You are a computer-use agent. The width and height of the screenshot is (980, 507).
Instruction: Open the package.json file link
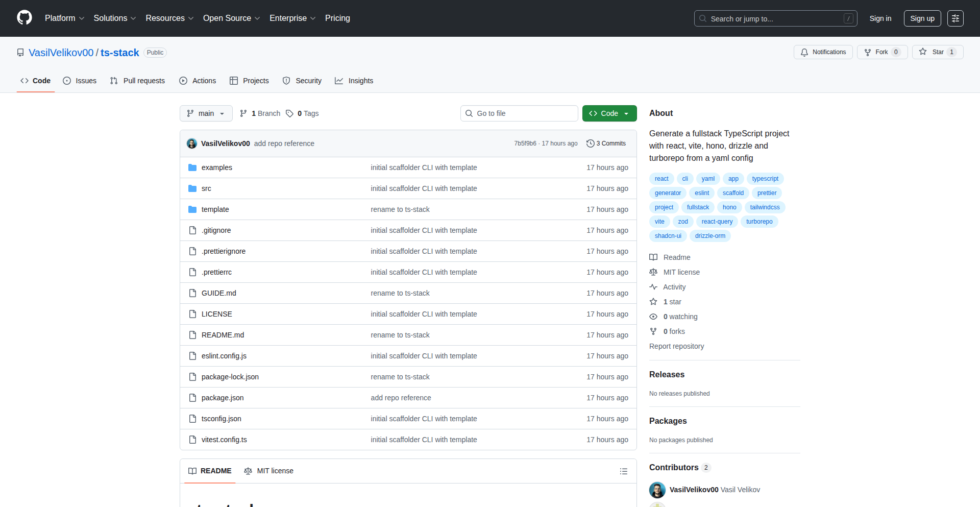223,398
